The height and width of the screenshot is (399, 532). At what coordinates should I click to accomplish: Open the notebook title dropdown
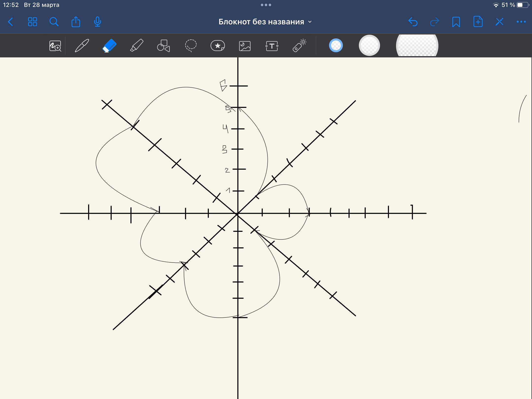click(310, 22)
